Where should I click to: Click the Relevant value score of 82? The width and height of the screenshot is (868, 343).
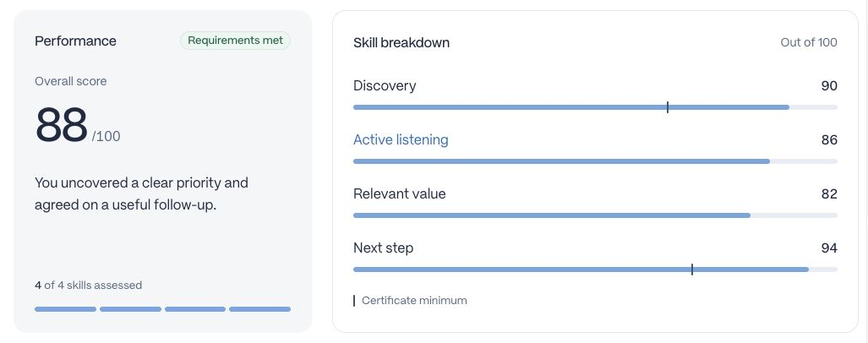[x=829, y=194]
